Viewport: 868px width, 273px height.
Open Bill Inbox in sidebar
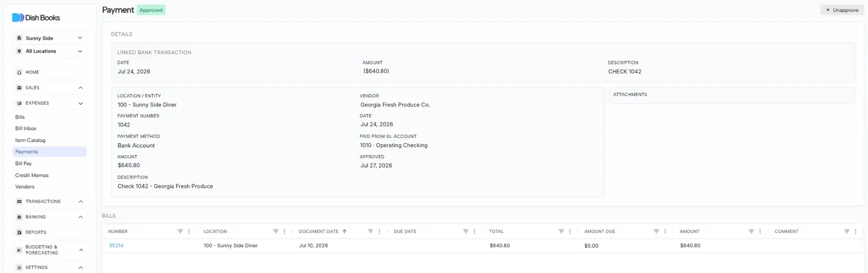point(26,129)
